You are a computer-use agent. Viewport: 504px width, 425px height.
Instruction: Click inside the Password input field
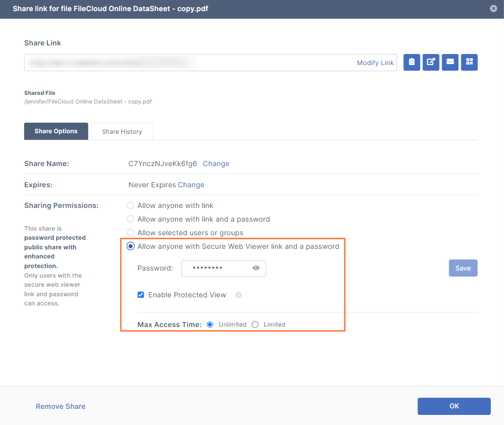point(216,268)
